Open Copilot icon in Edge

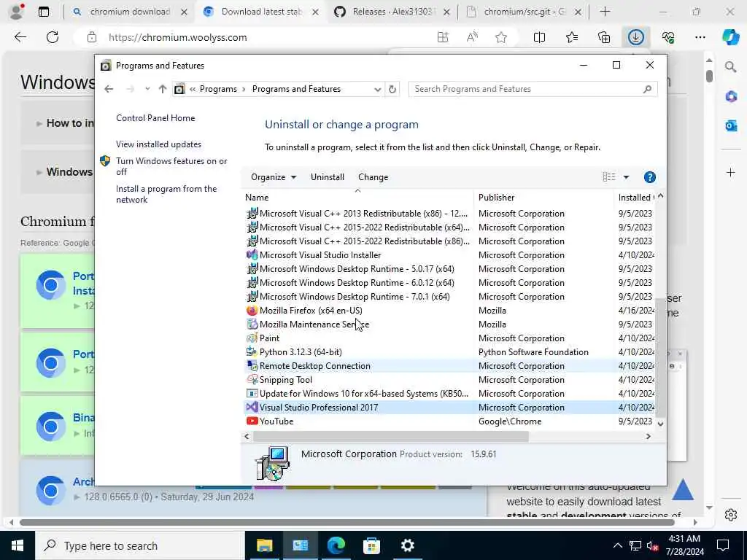tap(731, 37)
